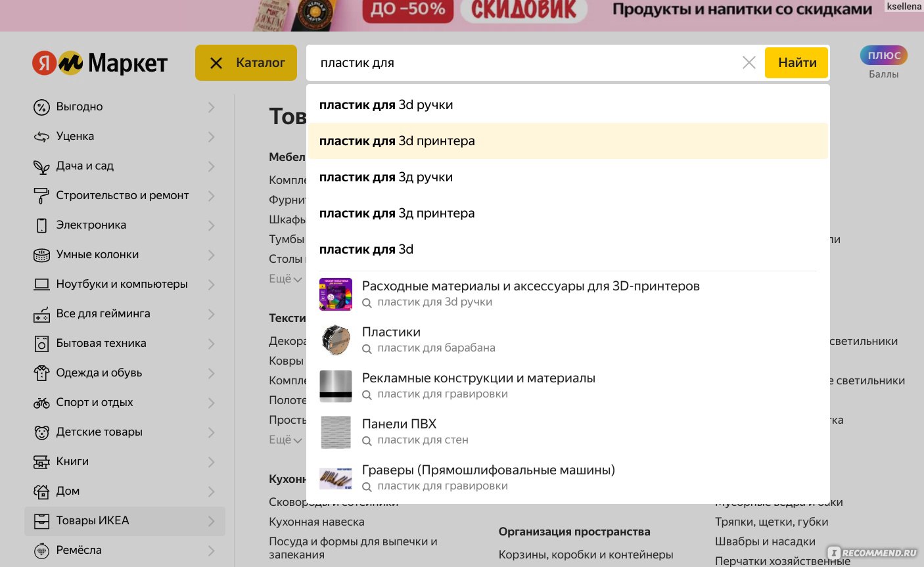
Task: Click the Электроника phone icon
Action: [x=41, y=225]
